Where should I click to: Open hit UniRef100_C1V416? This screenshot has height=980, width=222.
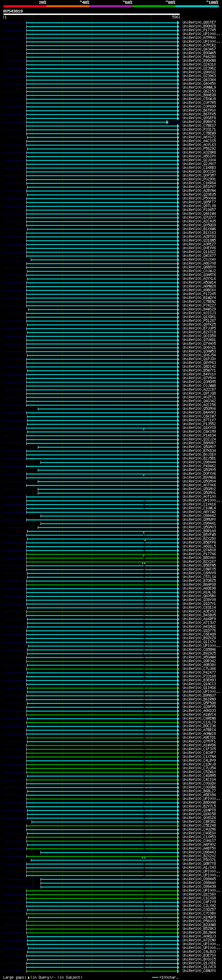coord(199,504)
